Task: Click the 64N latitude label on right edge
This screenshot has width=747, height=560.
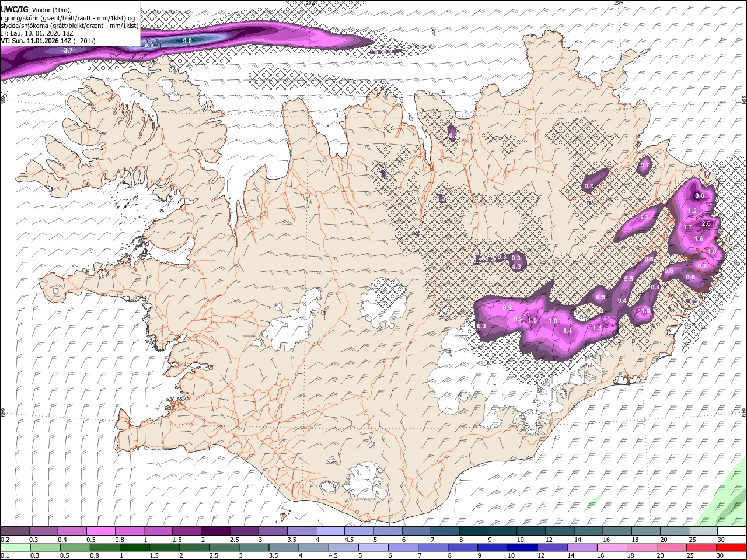Action: tap(744, 412)
